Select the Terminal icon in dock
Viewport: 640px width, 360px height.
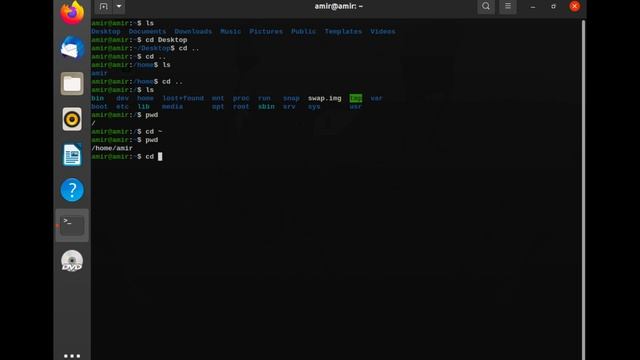(x=72, y=225)
